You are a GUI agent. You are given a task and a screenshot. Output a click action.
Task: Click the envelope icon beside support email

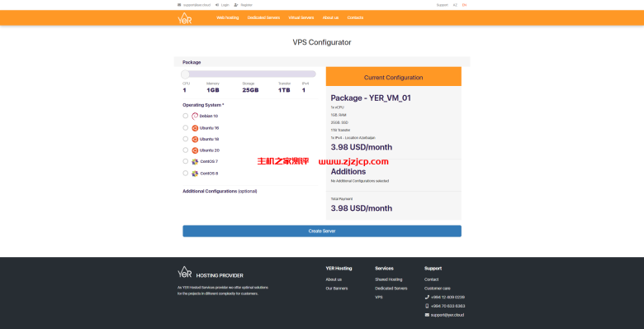pyautogui.click(x=179, y=5)
